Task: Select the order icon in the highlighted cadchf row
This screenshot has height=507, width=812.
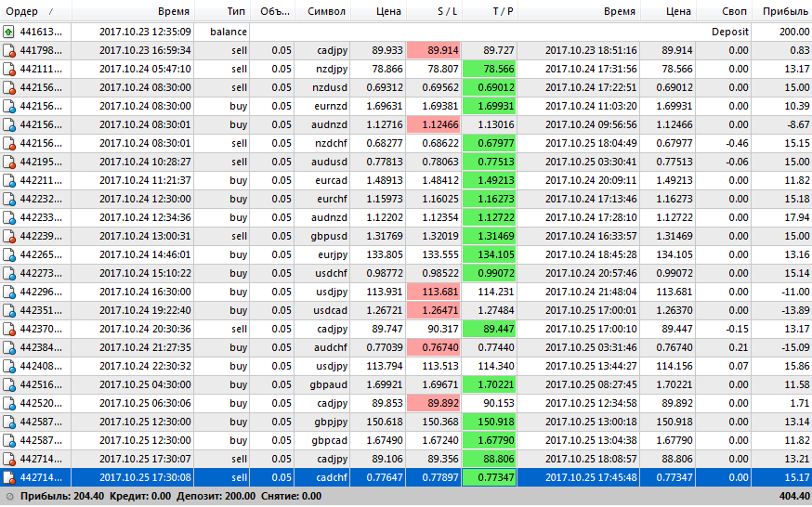Action: 8,478
